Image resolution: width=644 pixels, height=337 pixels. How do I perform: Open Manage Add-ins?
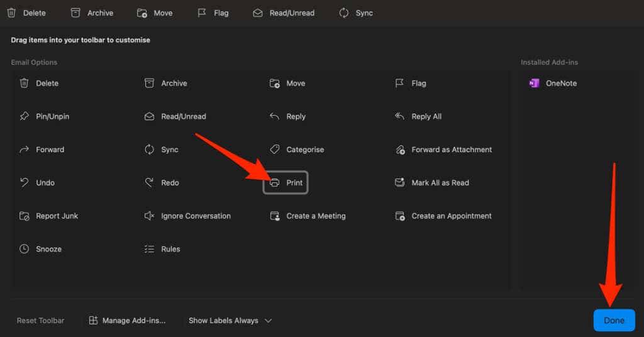127,321
